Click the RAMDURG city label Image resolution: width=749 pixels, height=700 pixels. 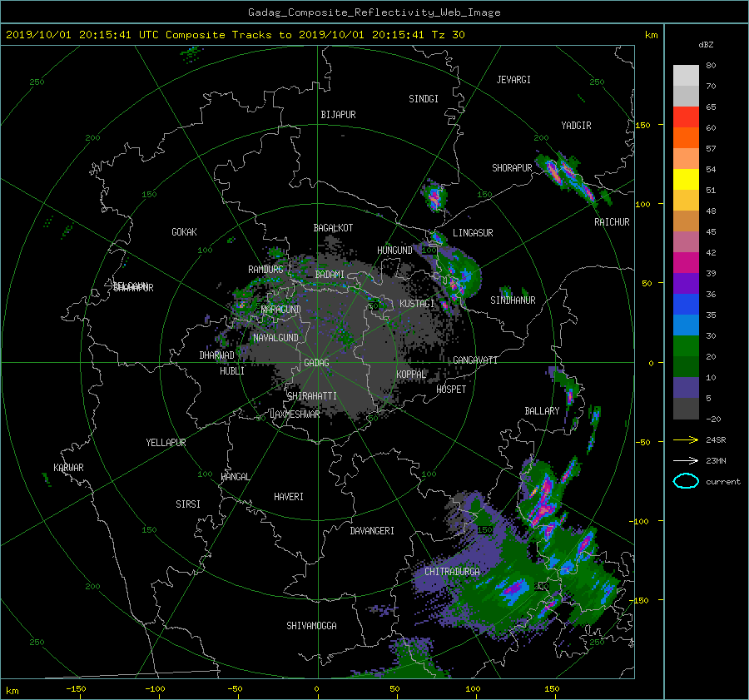[x=265, y=270]
